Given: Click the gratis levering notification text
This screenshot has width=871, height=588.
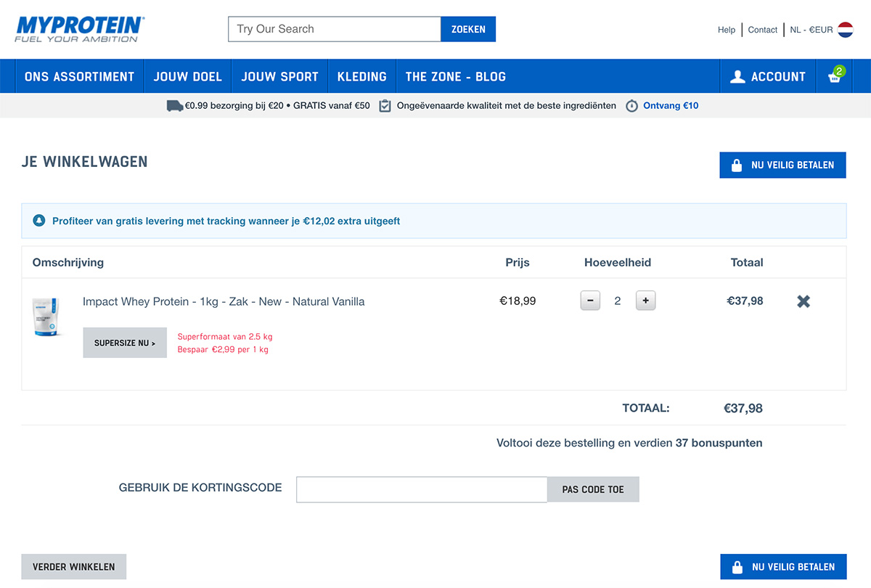Looking at the screenshot, I should [226, 221].
